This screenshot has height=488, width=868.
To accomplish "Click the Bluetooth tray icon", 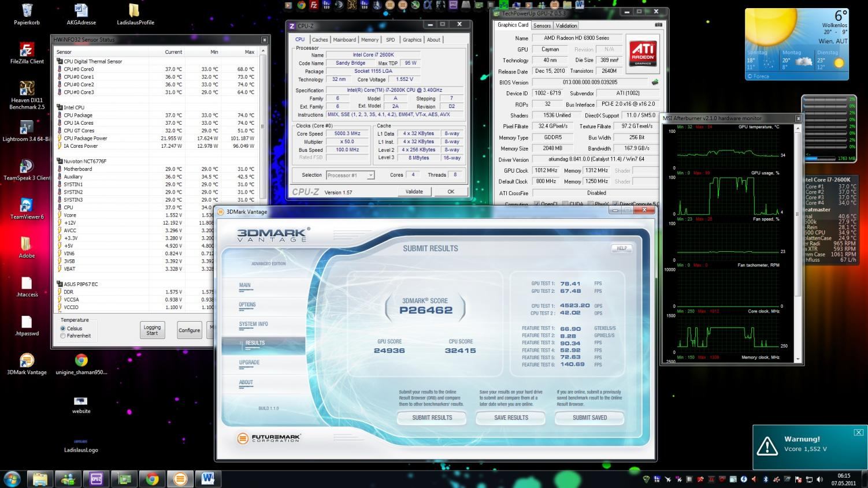I will coord(765,479).
